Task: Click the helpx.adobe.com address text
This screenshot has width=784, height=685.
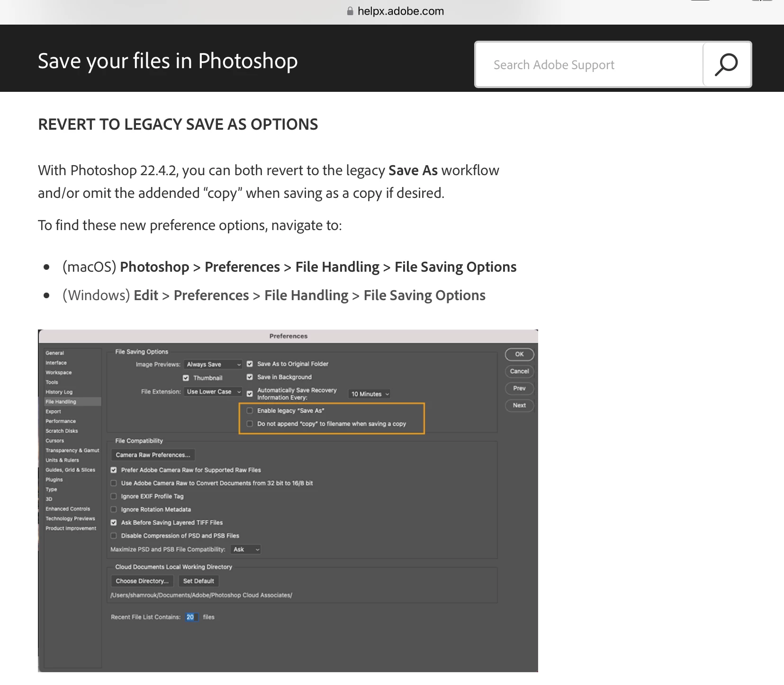Action: pyautogui.click(x=401, y=11)
